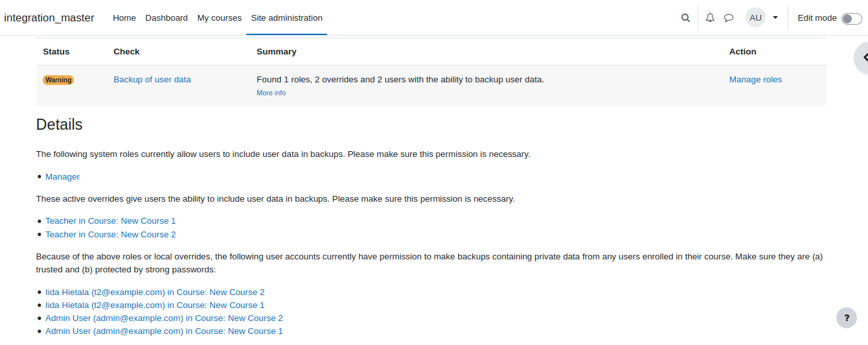This screenshot has height=345, width=868.
Task: Open the Manager role link
Action: 62,176
